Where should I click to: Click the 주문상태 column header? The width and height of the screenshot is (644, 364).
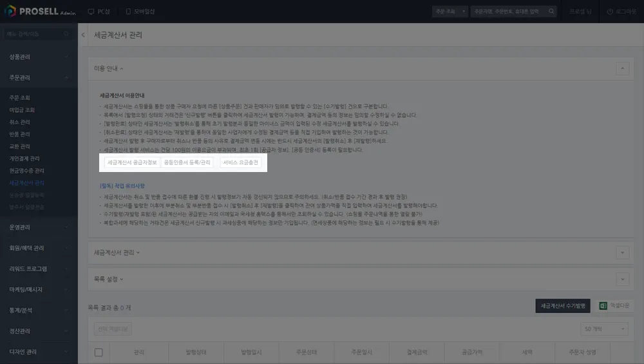coord(307,352)
